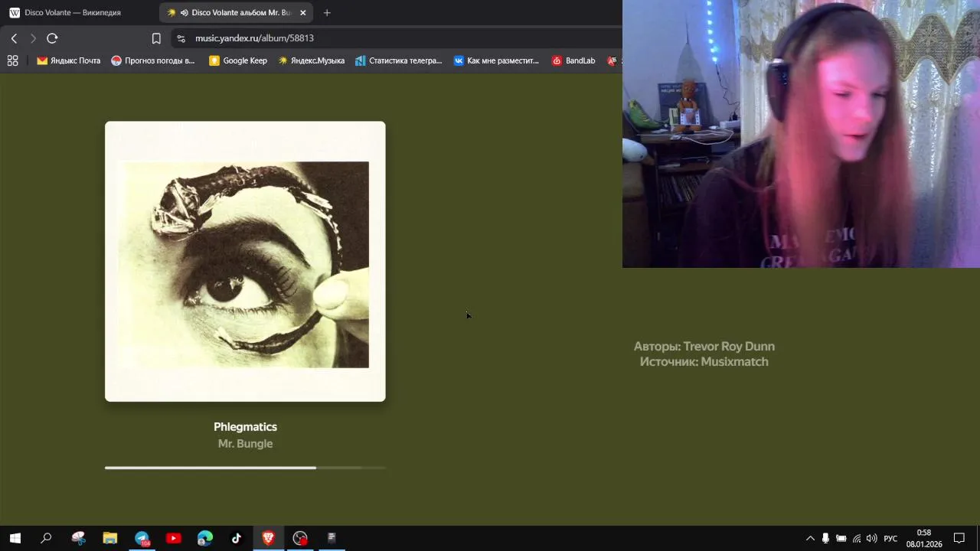Click the Disco Volante album cover art
Viewport: 980px width, 551px height.
(245, 261)
